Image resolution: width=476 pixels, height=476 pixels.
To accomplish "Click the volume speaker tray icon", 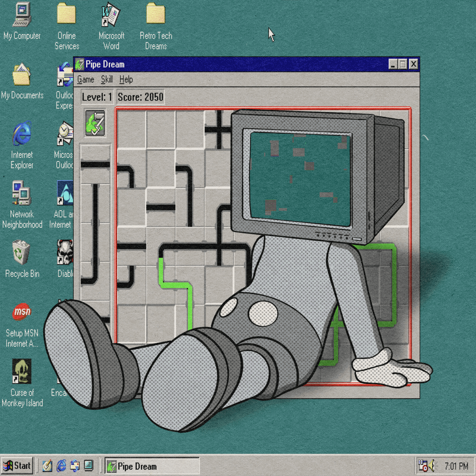I will click(433, 466).
